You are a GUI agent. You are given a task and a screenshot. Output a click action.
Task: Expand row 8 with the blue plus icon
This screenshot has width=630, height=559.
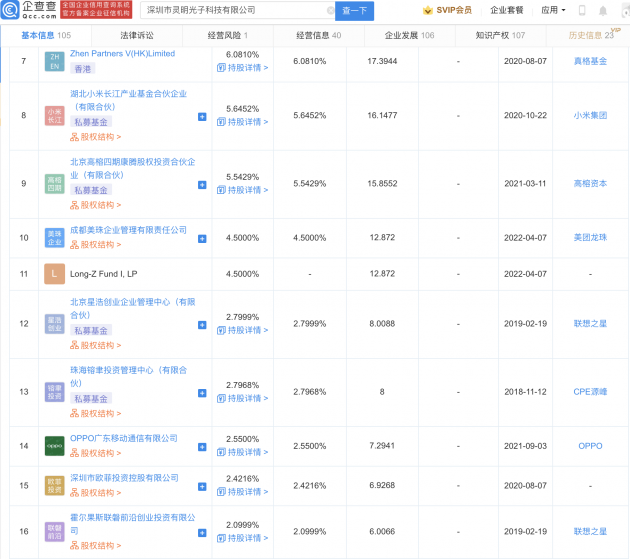coord(202,117)
